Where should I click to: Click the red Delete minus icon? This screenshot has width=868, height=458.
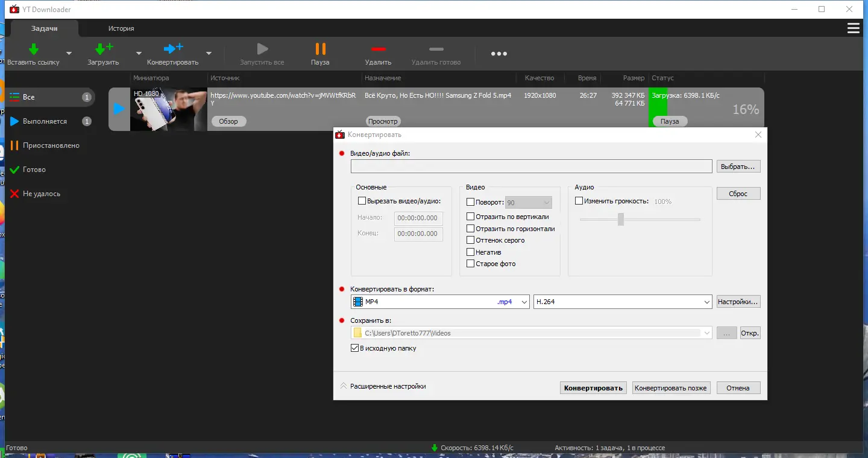pyautogui.click(x=378, y=49)
